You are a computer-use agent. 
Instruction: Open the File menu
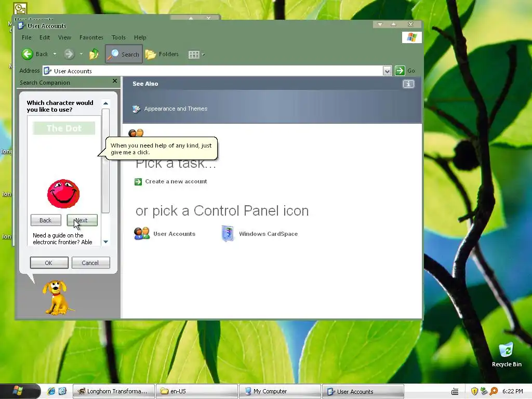click(x=26, y=37)
